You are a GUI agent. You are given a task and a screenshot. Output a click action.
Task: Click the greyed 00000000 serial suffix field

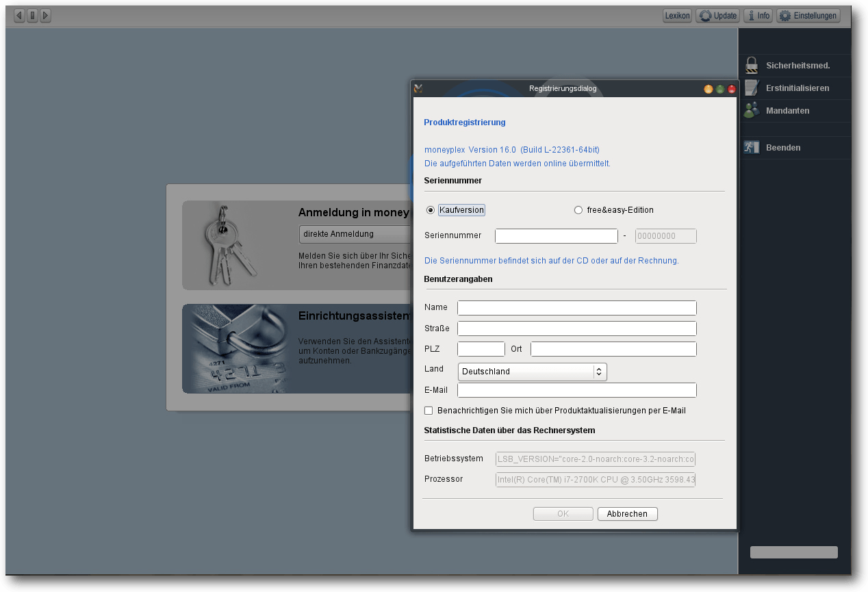point(666,236)
